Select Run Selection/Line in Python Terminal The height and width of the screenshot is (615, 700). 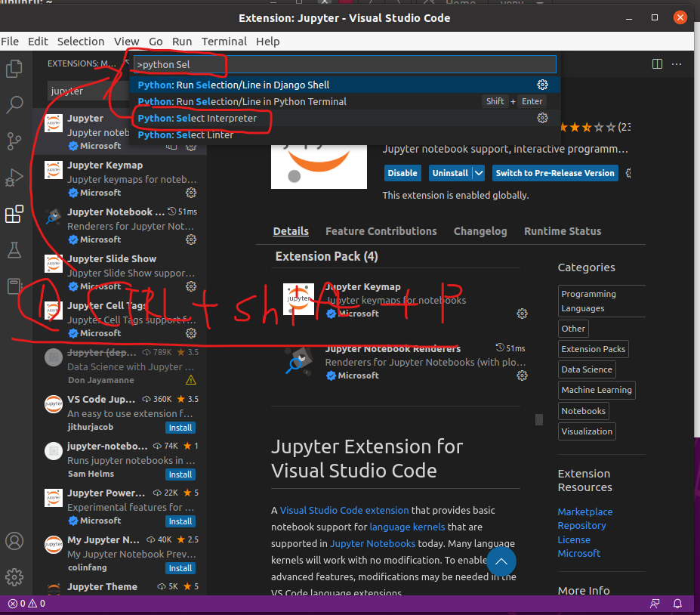click(344, 101)
